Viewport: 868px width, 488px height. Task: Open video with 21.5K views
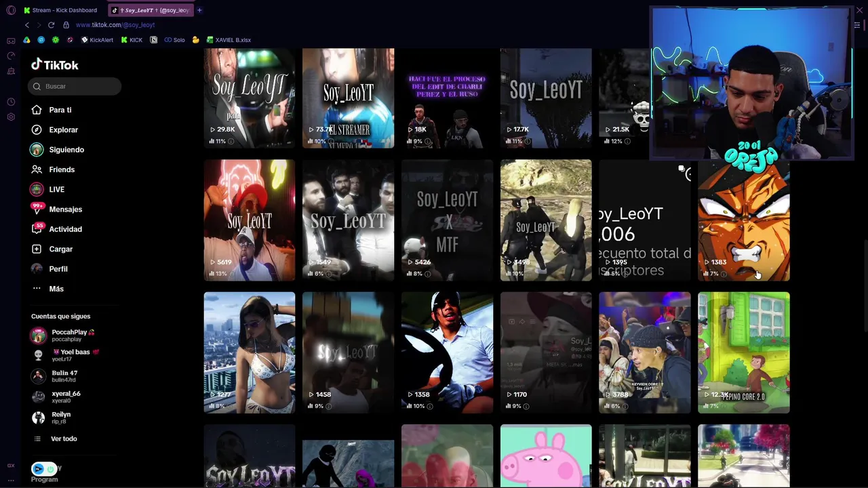click(x=624, y=98)
